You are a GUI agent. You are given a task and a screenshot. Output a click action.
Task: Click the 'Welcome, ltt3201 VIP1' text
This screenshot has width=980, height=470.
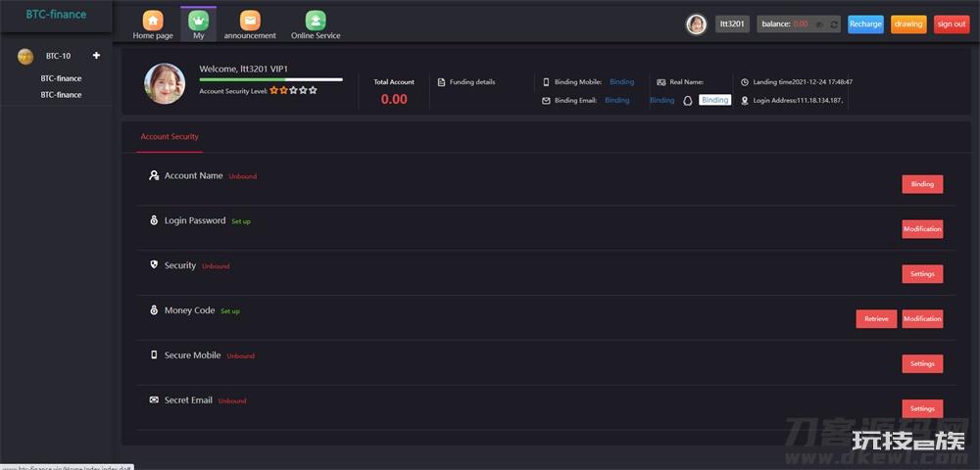pyautogui.click(x=243, y=70)
